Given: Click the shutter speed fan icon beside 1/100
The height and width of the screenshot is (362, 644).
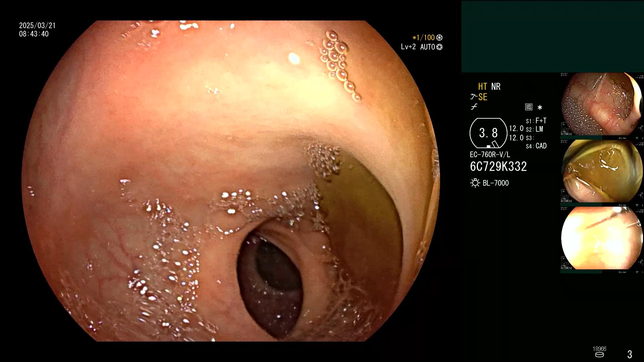Looking at the screenshot, I should click(x=439, y=38).
